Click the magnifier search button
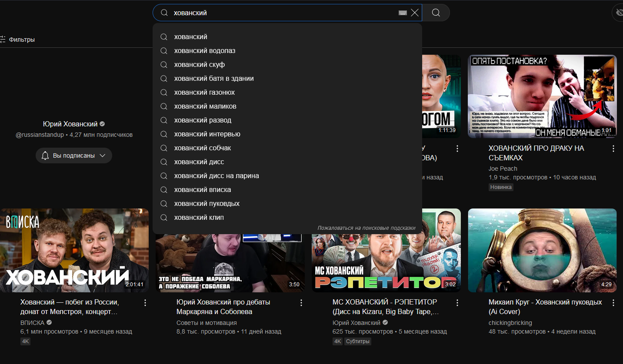Screen dimensions: 623x364 tap(436, 13)
